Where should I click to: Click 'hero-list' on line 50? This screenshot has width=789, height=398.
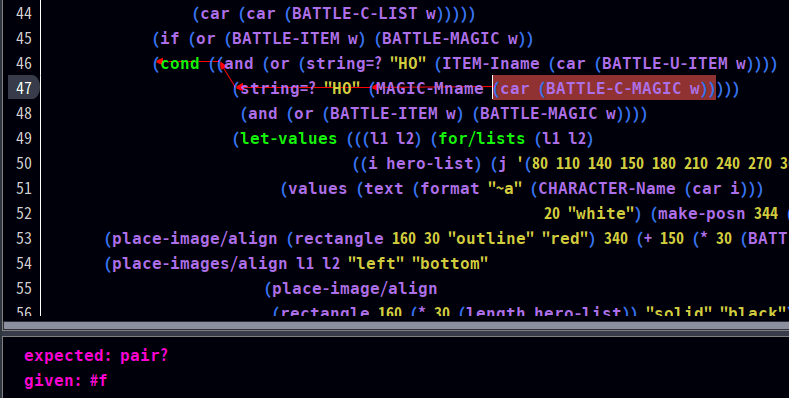[x=430, y=164]
